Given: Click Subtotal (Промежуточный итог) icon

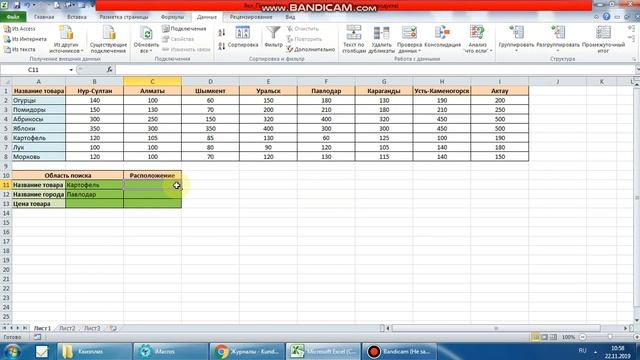Looking at the screenshot, I should click(603, 33).
